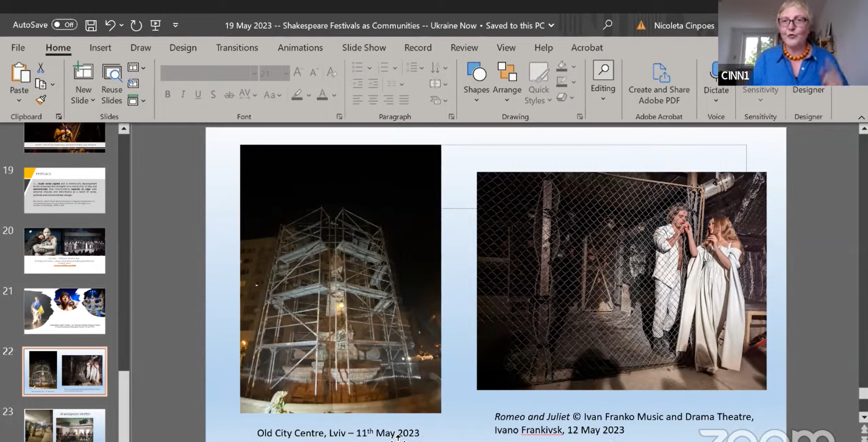Screen dimensions: 868x442
Task: Redo the last action
Action: click(136, 25)
